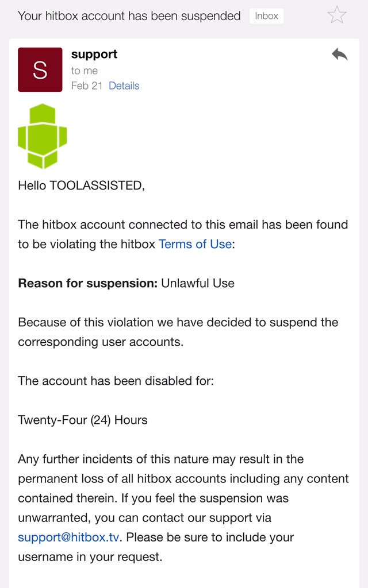Click the greeting 'Hello TOOLASSISTED' text
Image resolution: width=368 pixels, height=588 pixels.
coord(80,185)
